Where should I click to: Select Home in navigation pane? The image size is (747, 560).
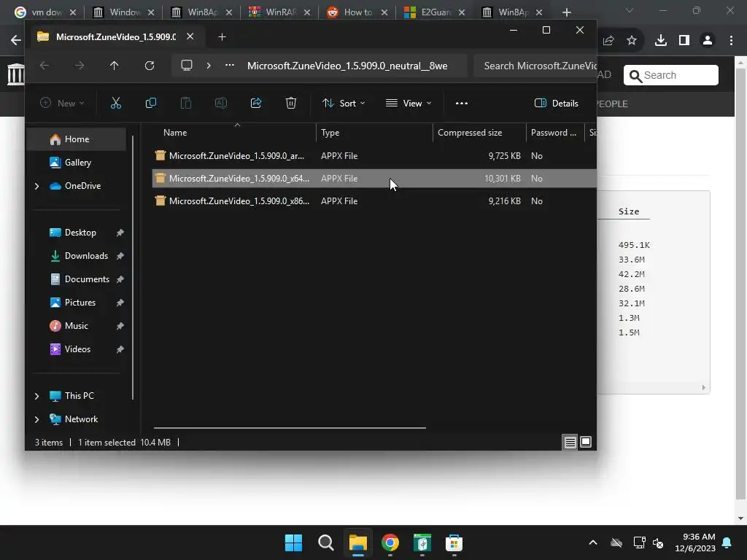click(76, 139)
